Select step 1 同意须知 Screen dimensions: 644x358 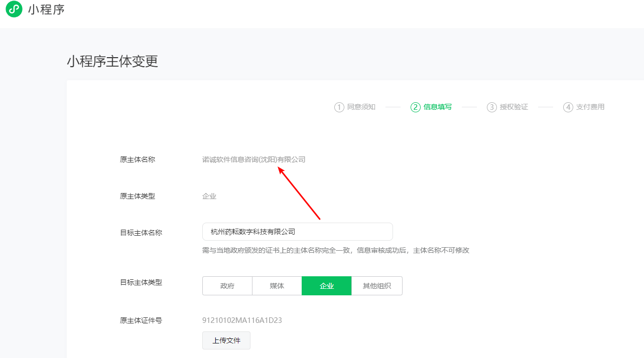pyautogui.click(x=355, y=107)
